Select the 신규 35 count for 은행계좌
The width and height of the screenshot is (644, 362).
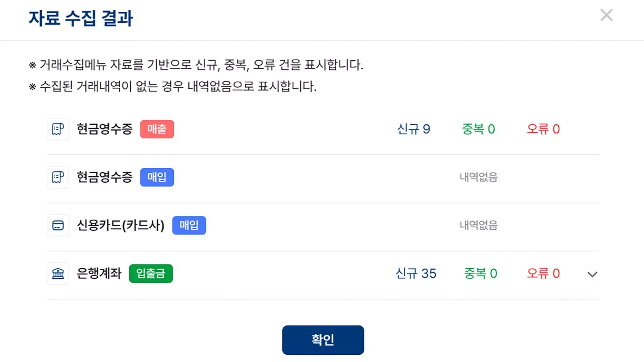coord(416,274)
